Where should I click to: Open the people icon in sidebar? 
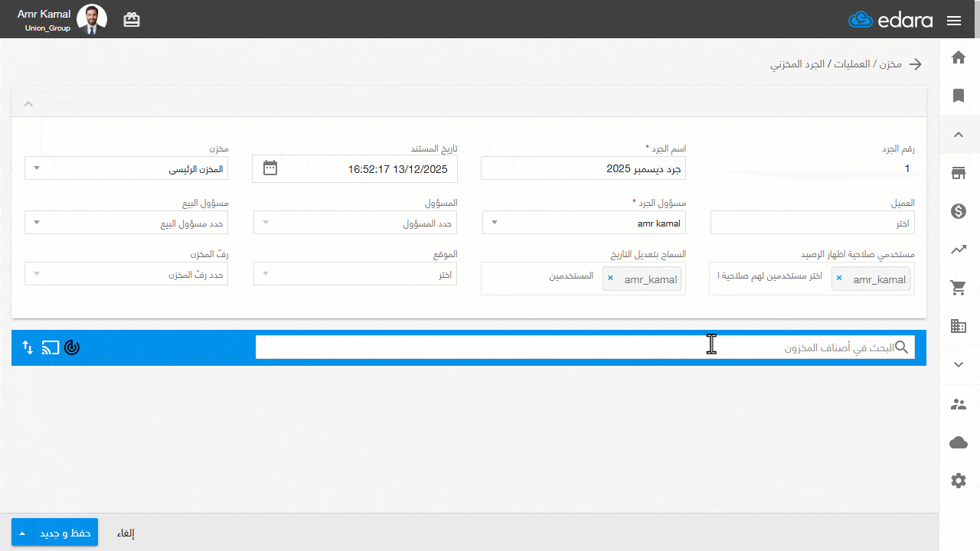click(x=959, y=404)
